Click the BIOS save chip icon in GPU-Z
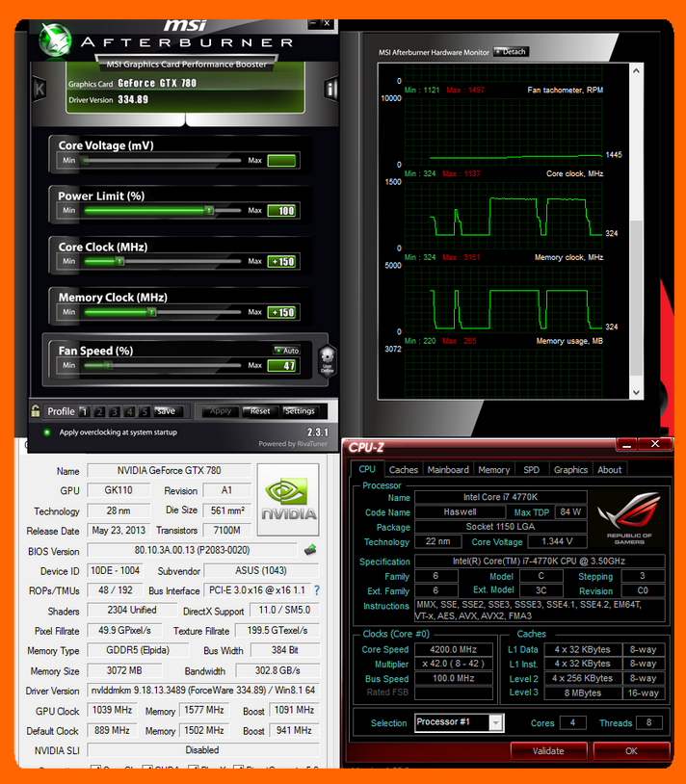Viewport: 686px width, 784px height. click(x=310, y=550)
